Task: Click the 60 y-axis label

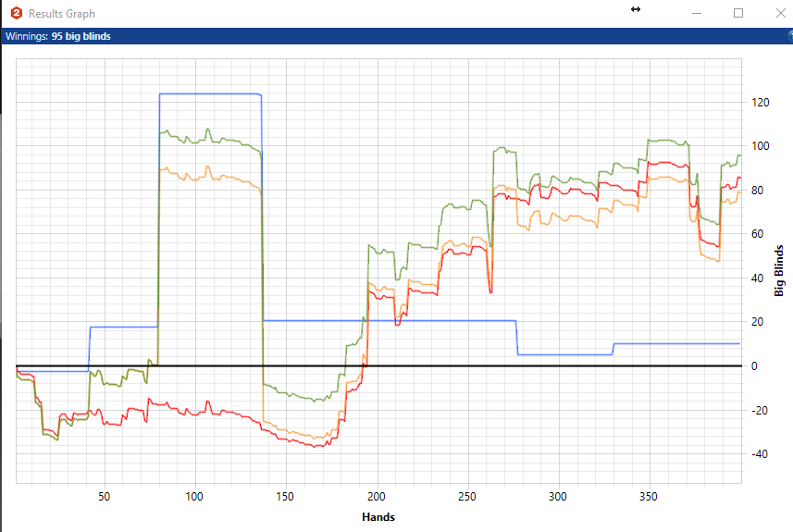Action: point(757,234)
